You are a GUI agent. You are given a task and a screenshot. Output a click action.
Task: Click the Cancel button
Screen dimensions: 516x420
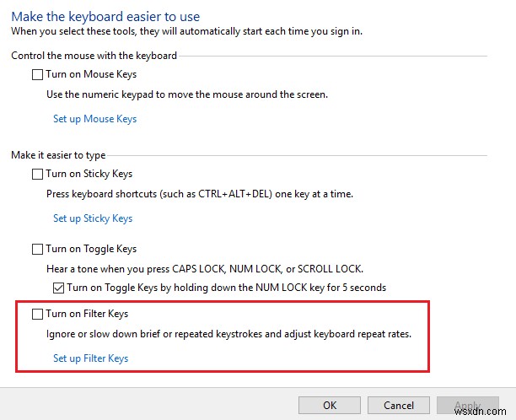click(401, 405)
